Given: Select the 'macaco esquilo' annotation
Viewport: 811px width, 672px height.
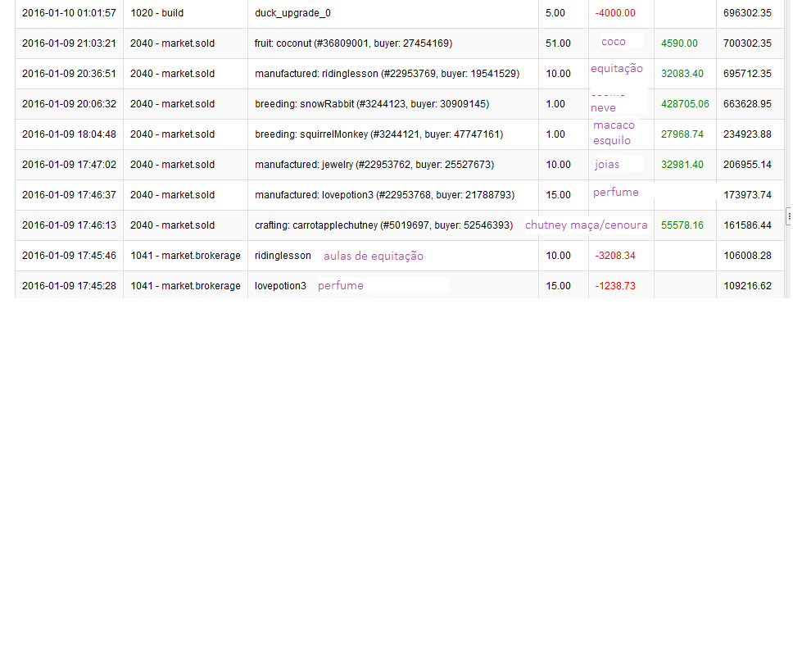Looking at the screenshot, I should 614,133.
